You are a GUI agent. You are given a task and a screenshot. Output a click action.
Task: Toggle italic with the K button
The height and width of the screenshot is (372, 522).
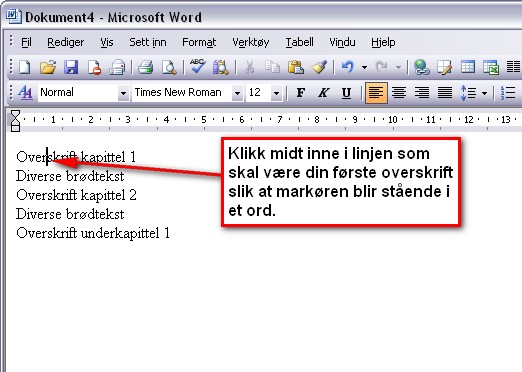tap(323, 92)
